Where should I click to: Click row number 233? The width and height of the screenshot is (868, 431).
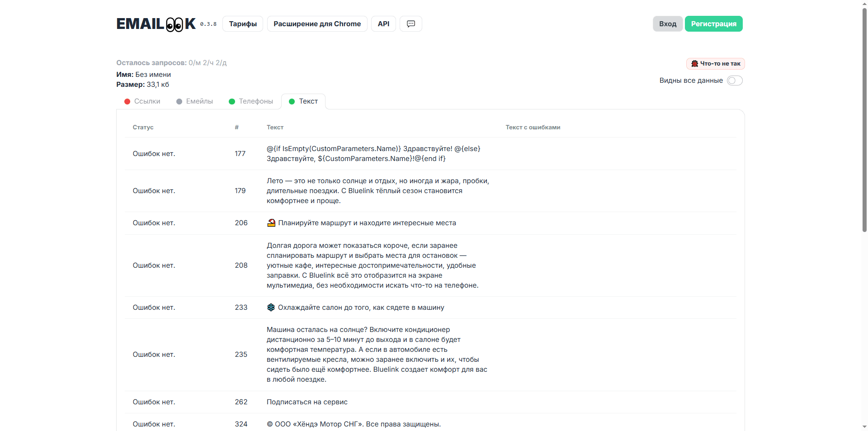[241, 308]
